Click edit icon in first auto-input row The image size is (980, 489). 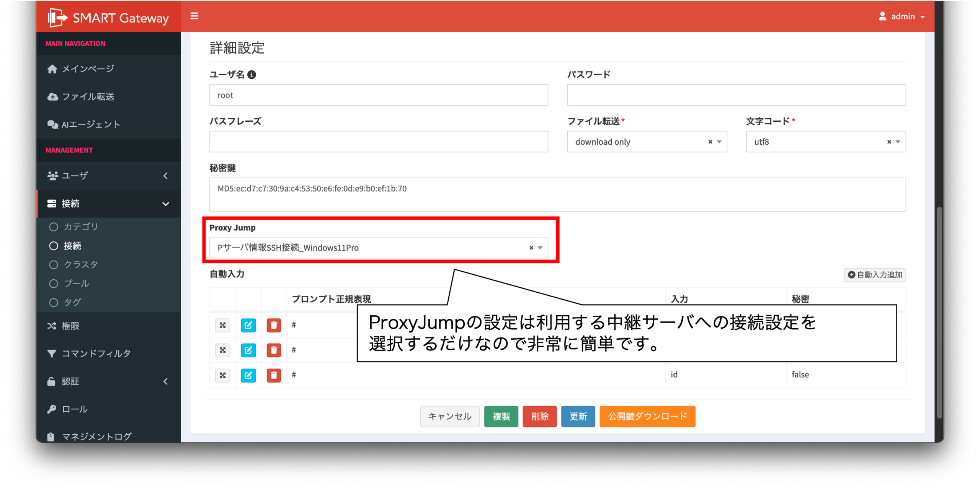[248, 325]
